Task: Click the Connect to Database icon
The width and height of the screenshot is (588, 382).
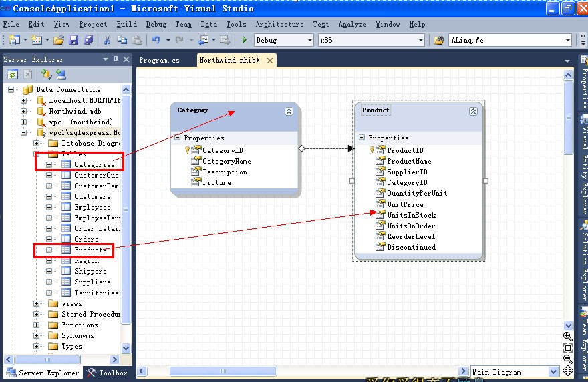Action: [47, 75]
